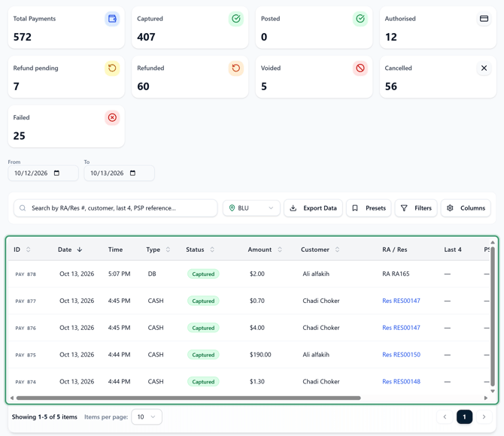Image resolution: width=504 pixels, height=436 pixels.
Task: Click the $0.70 amount cell
Action: (x=257, y=301)
